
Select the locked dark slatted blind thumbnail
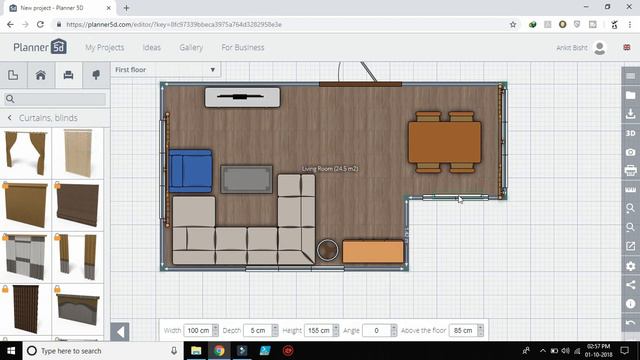coord(26,309)
